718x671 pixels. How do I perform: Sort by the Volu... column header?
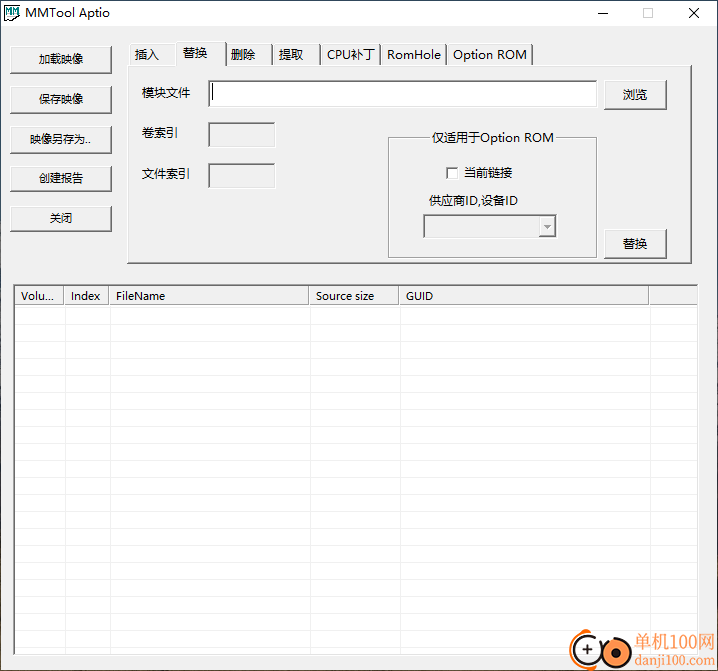coord(39,296)
